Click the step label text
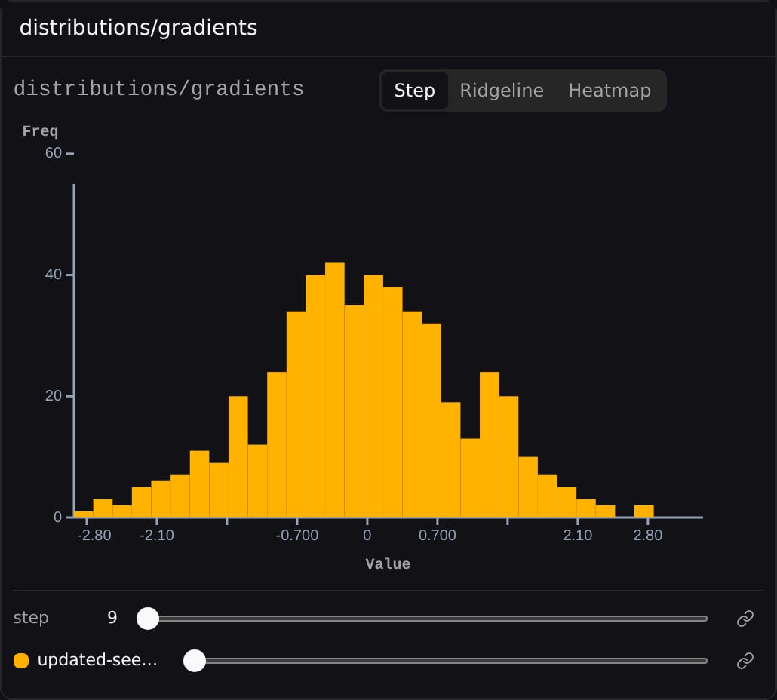The height and width of the screenshot is (700, 777). [31, 618]
